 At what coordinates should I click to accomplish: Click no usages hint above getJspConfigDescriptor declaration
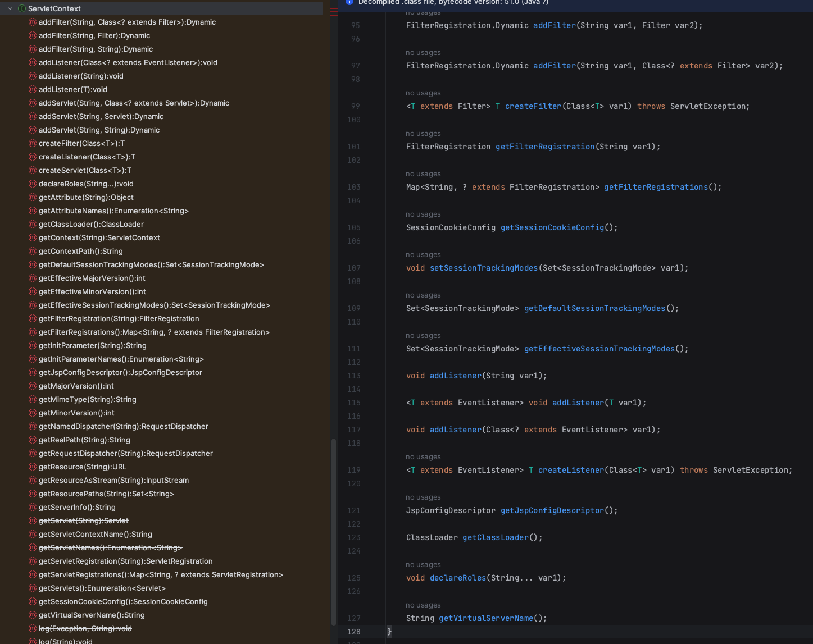(423, 497)
